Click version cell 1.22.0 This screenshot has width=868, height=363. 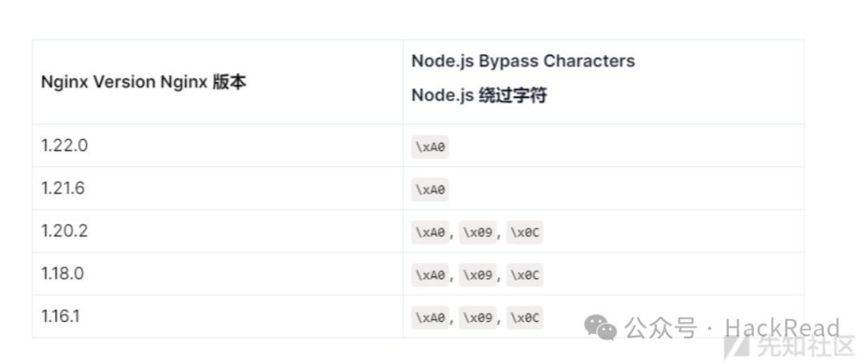pos(64,145)
